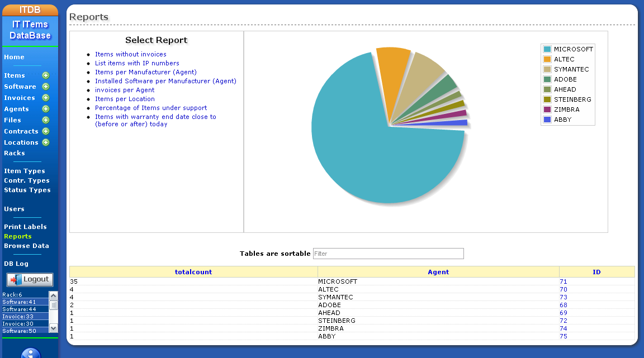Open agent ID 75 link
Image resolution: width=644 pixels, height=358 pixels.
click(563, 336)
